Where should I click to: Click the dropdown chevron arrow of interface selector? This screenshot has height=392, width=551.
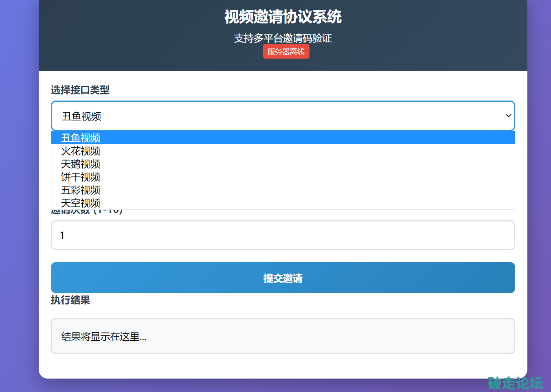pos(508,116)
